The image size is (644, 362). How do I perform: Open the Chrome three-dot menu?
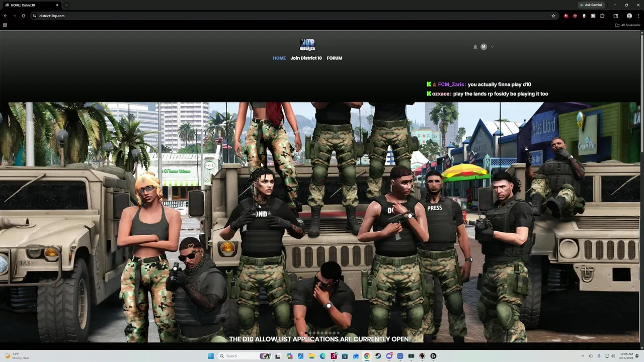coord(638,16)
